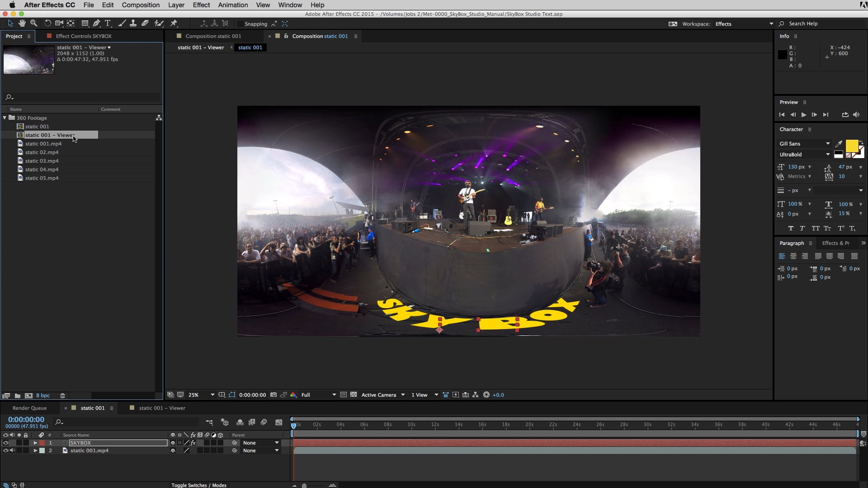The height and width of the screenshot is (488, 868).
Task: Click on static 001.mp4 in project panel
Action: (42, 144)
